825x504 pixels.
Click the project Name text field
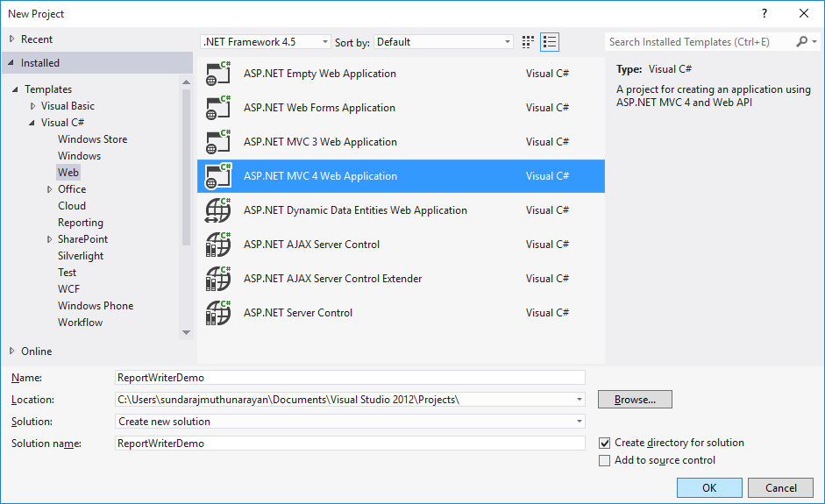click(350, 378)
